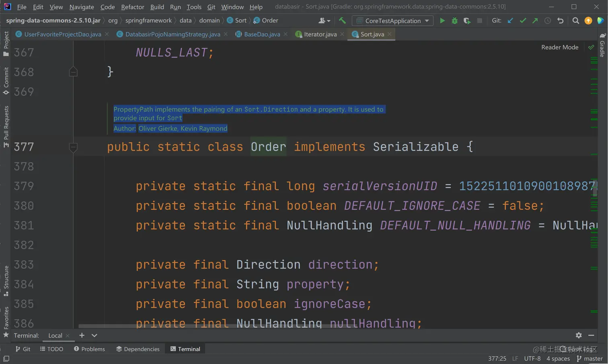Open the Problems tool window tab
The width and height of the screenshot is (608, 364).
(x=89, y=349)
